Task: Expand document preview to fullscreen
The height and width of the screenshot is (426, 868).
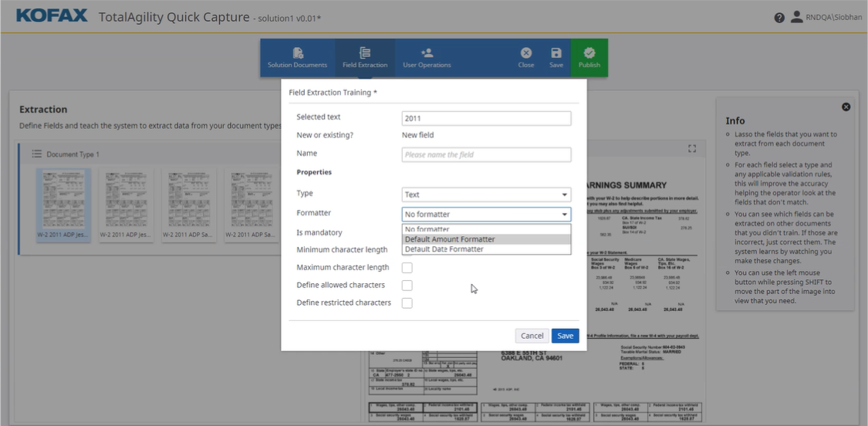Action: (692, 148)
